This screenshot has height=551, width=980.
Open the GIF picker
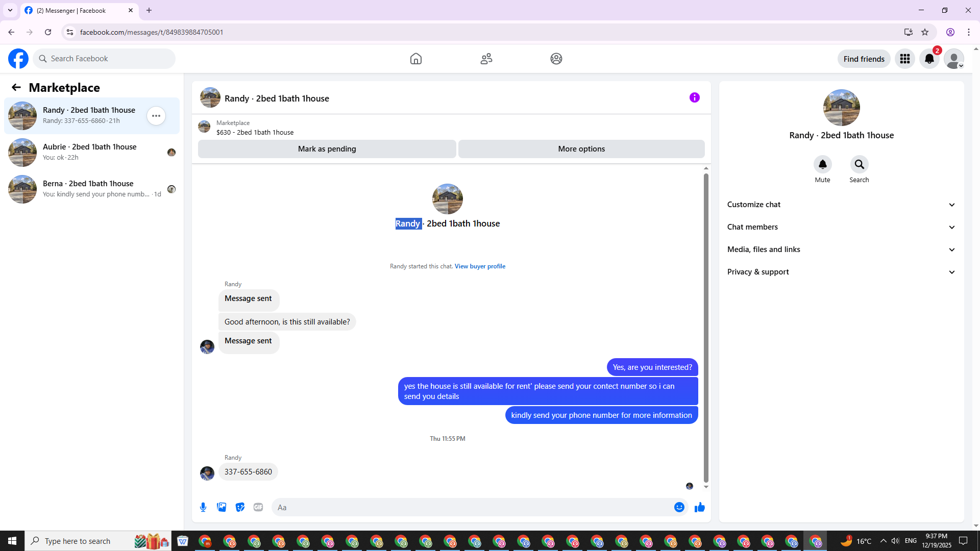point(258,507)
